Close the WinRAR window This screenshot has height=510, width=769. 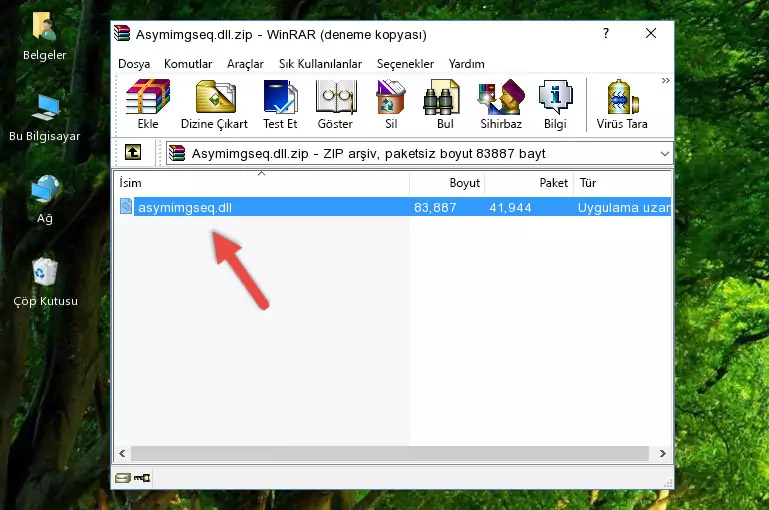coord(651,33)
